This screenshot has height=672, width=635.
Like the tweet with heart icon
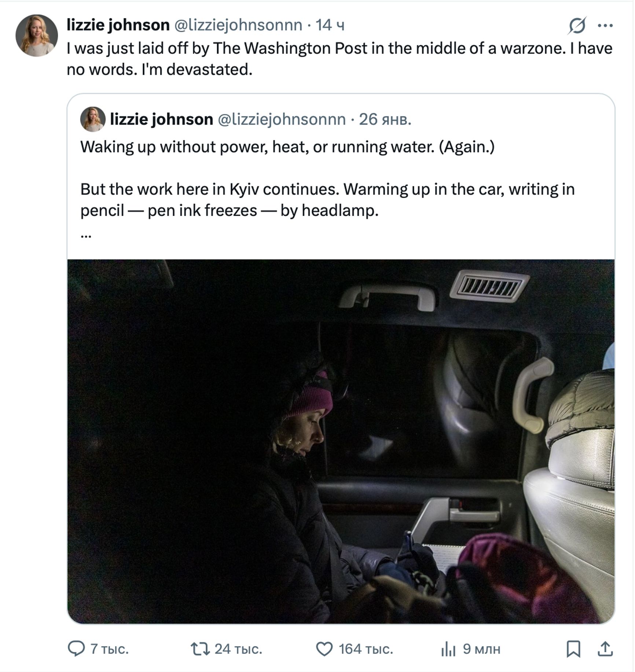pyautogui.click(x=324, y=649)
